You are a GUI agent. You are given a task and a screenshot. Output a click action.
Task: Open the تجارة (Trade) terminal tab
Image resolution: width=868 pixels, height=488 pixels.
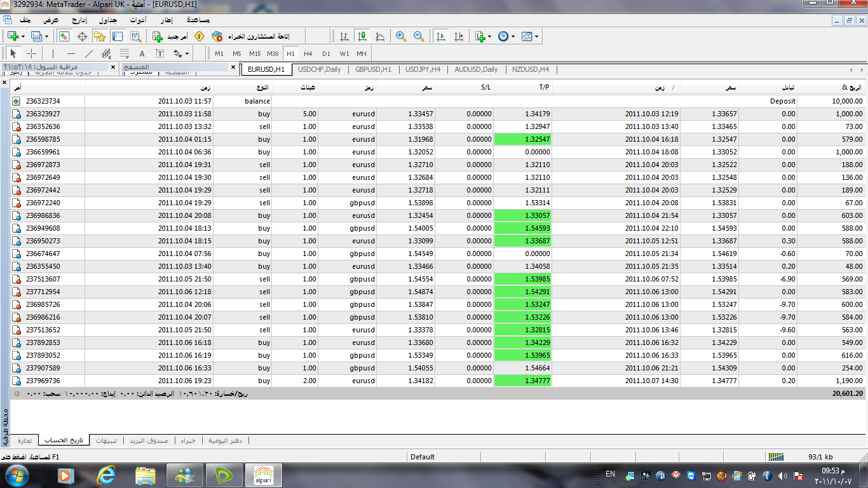(25, 440)
